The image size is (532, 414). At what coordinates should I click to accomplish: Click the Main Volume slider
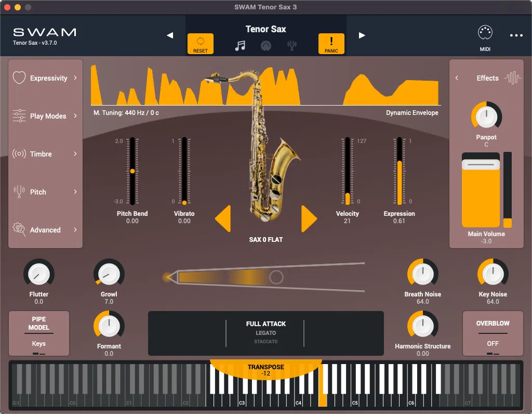click(480, 164)
